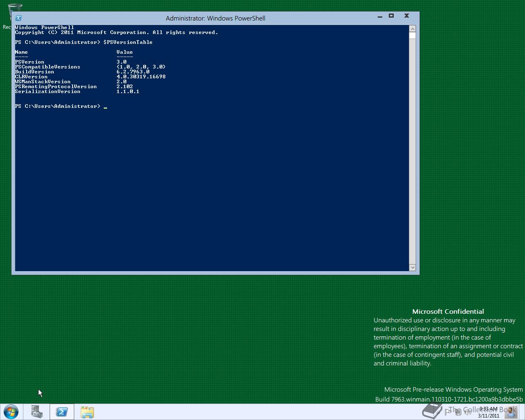Launch Server Manager from the taskbar
The height and width of the screenshot is (420, 525).
click(37, 412)
